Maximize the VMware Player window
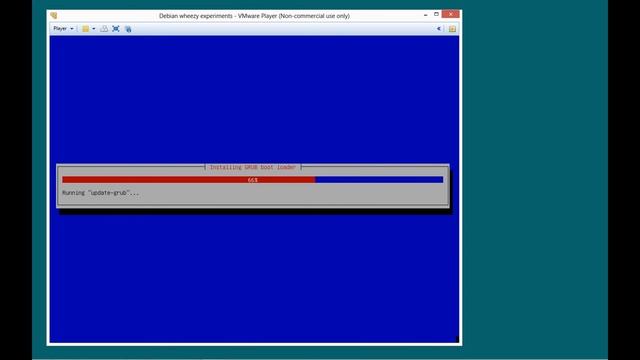This screenshot has width=640, height=360. [436, 15]
